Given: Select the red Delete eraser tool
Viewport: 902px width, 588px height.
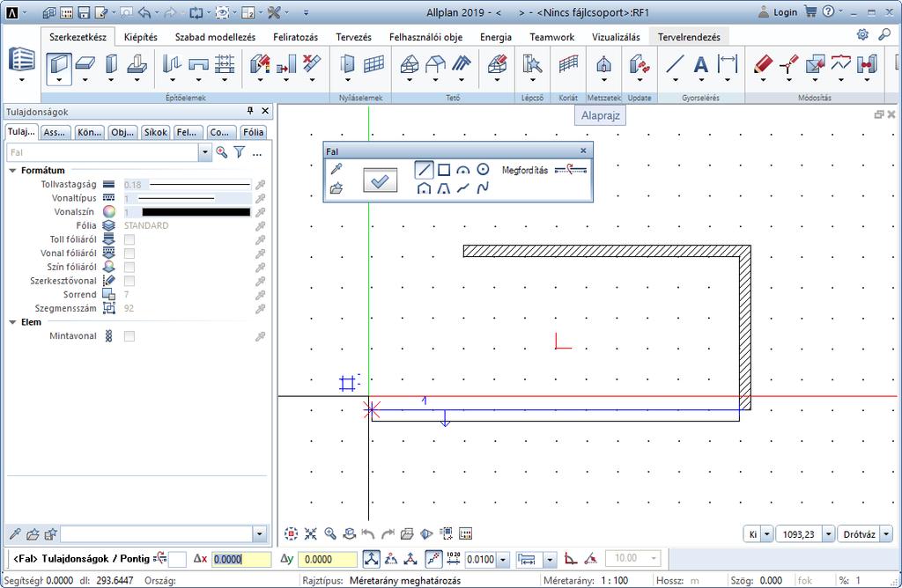Looking at the screenshot, I should [764, 63].
